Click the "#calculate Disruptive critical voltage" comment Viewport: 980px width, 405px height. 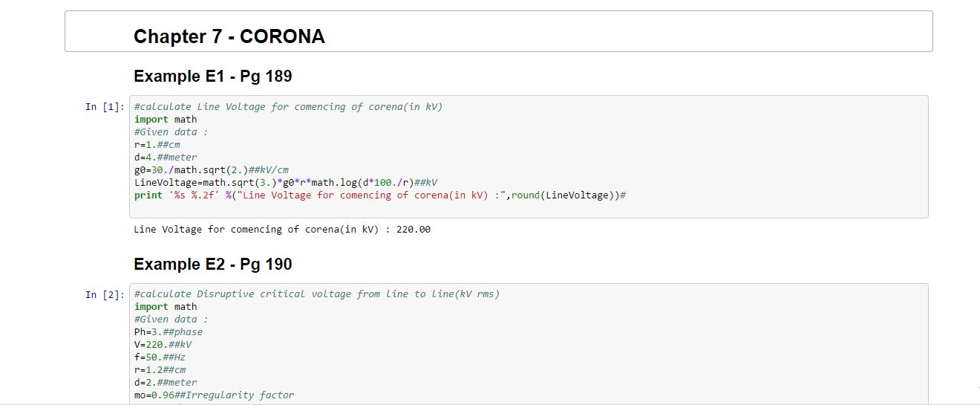tap(316, 294)
